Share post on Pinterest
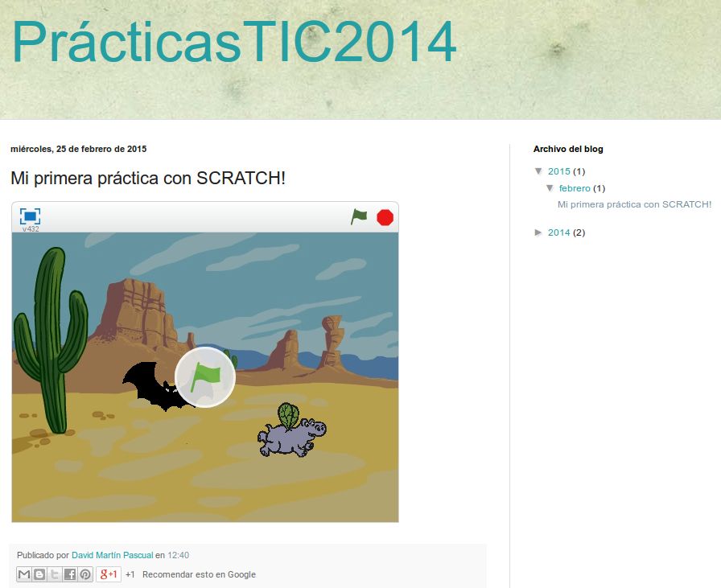 85,574
